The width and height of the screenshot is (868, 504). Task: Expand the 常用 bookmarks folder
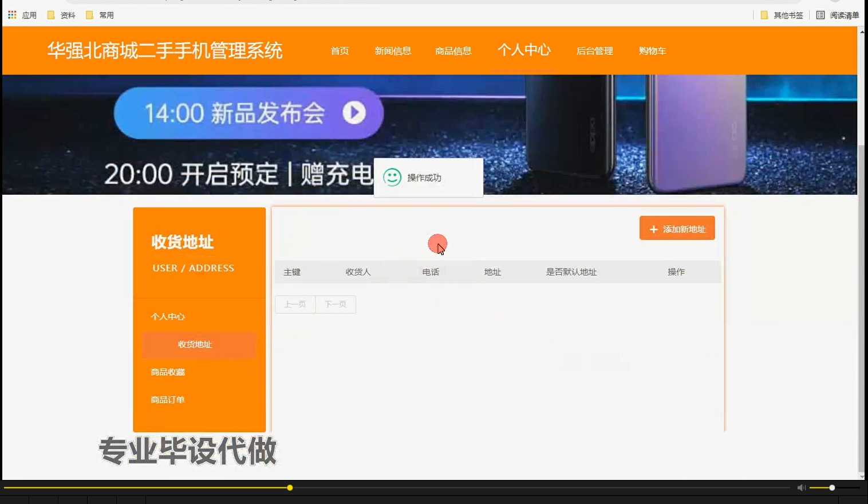point(88,15)
